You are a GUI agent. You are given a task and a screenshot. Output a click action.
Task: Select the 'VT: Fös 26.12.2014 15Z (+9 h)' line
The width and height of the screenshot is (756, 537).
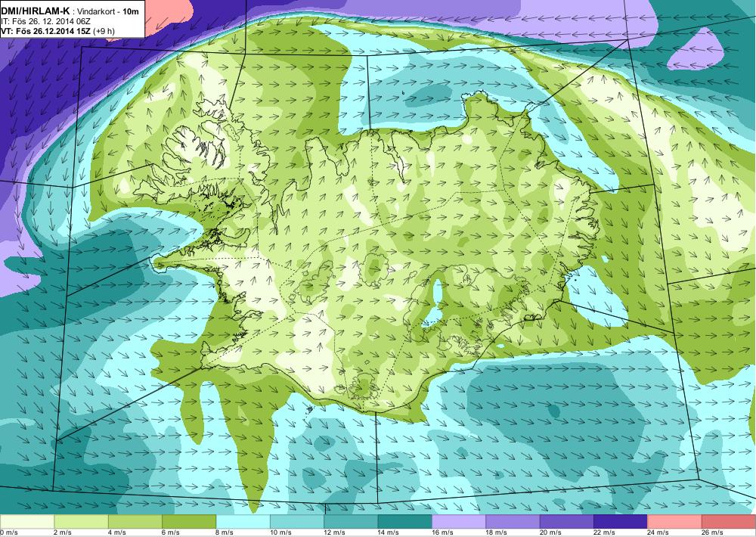point(58,31)
